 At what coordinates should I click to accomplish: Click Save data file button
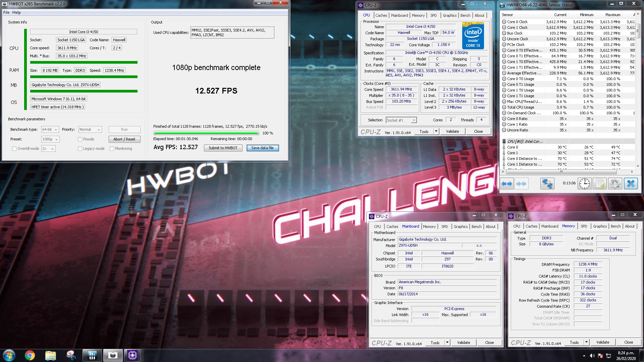click(x=262, y=148)
